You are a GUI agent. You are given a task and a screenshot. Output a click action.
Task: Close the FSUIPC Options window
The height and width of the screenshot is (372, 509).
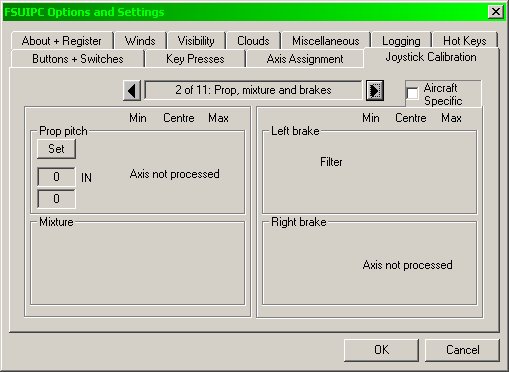point(496,12)
